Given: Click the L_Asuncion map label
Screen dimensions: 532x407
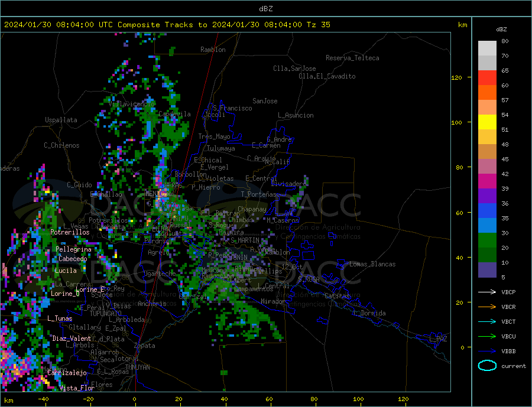Looking at the screenshot, I should [296, 115].
